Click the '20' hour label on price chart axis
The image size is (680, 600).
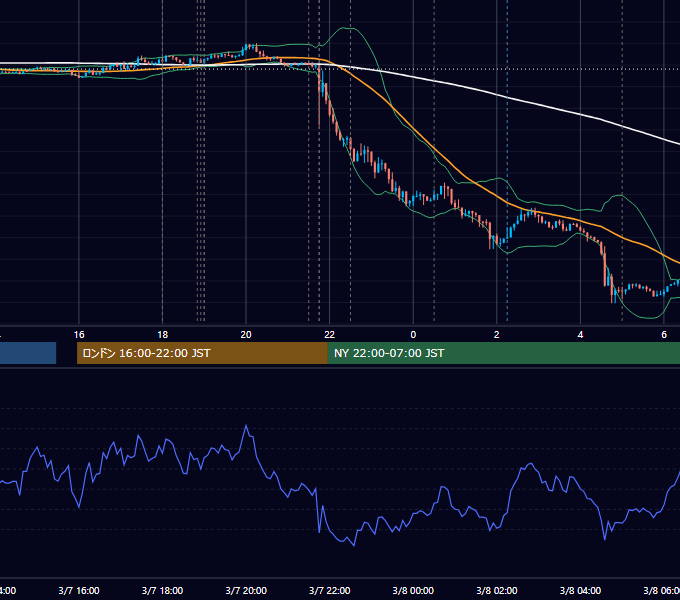(x=246, y=334)
